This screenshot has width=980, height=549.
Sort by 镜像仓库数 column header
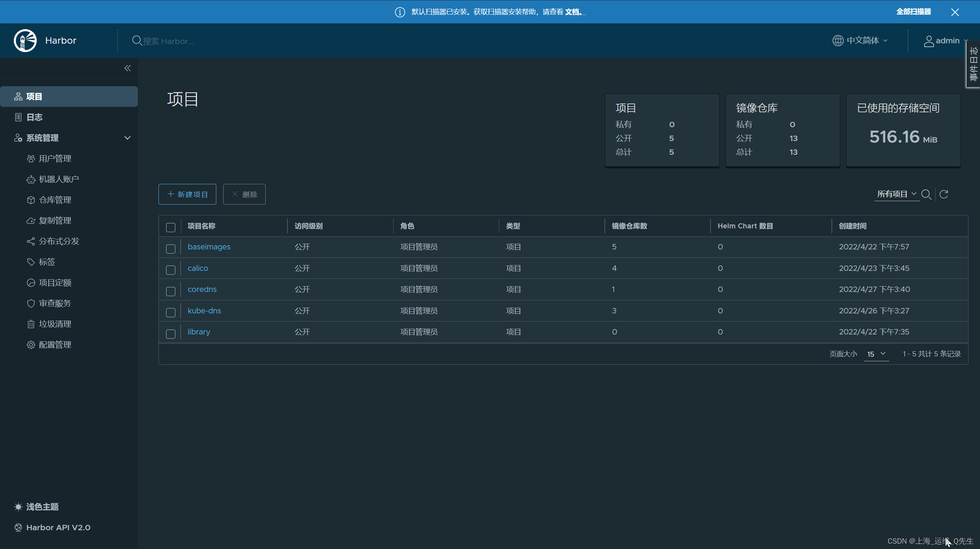pos(629,226)
